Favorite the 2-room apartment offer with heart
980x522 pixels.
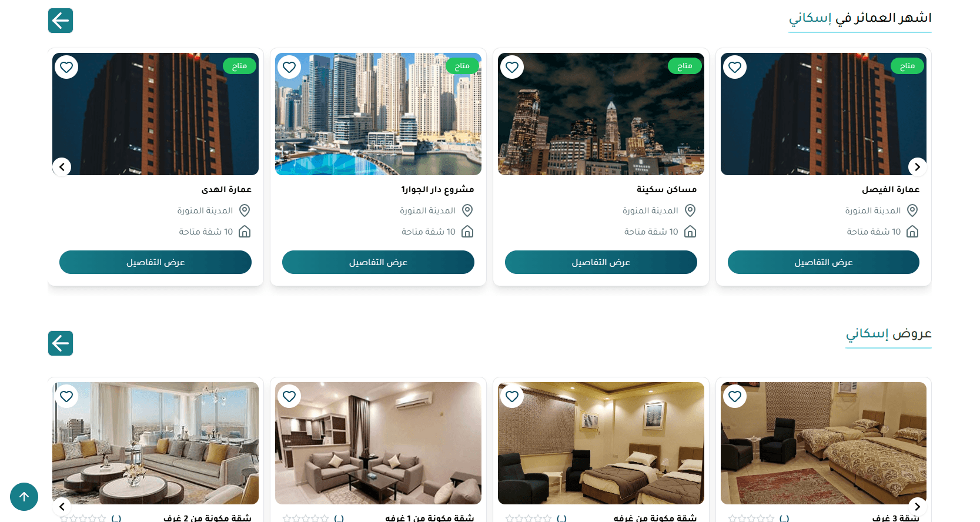click(x=66, y=396)
